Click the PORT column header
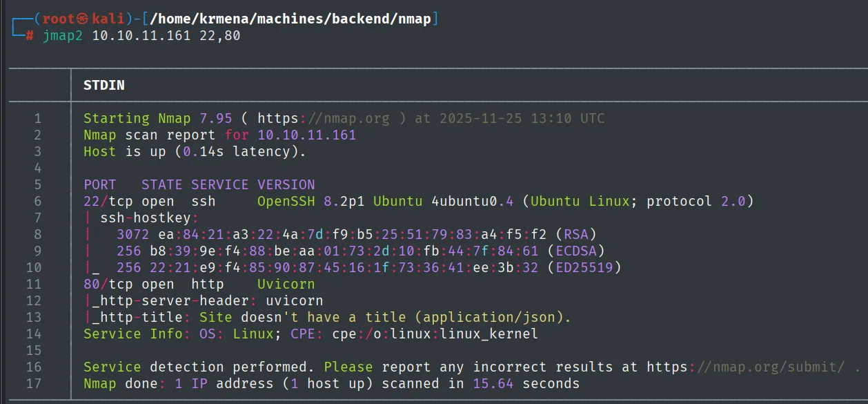The image size is (868, 404). (x=100, y=184)
